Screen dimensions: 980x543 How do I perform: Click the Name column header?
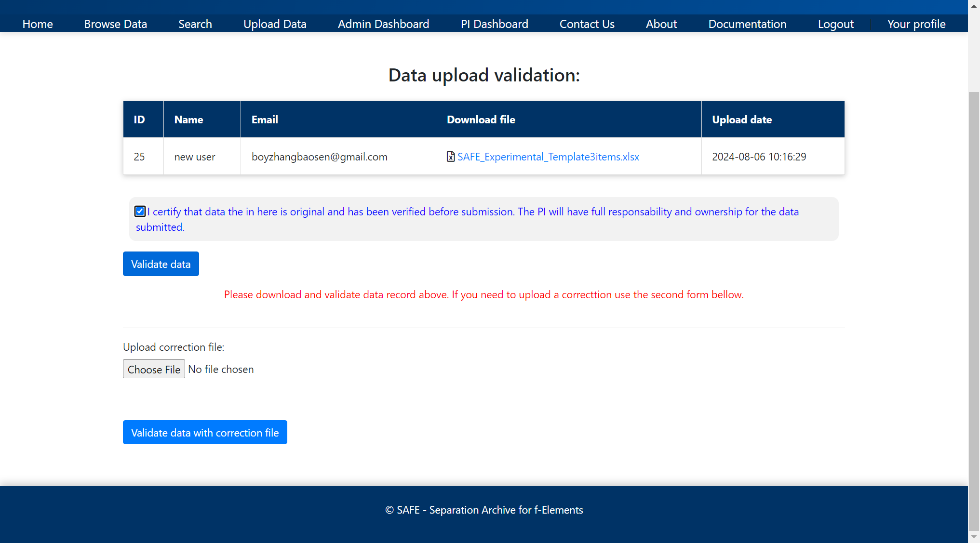click(x=202, y=119)
